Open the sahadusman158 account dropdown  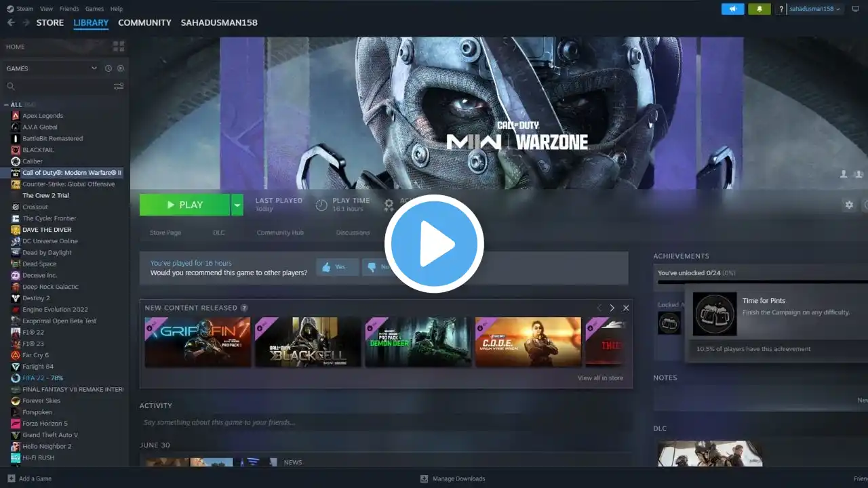coord(814,9)
